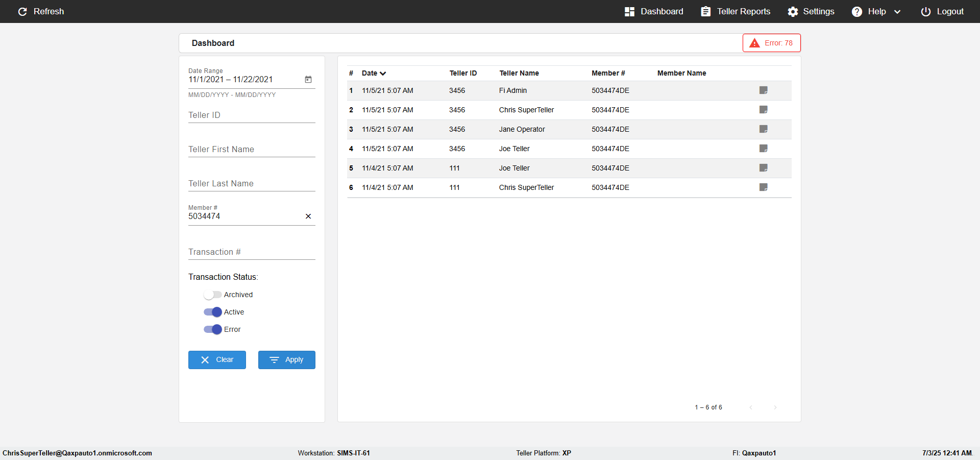Click row 5 date 11/4/21 5:07 AM
This screenshot has width=980, height=460.
tap(387, 168)
